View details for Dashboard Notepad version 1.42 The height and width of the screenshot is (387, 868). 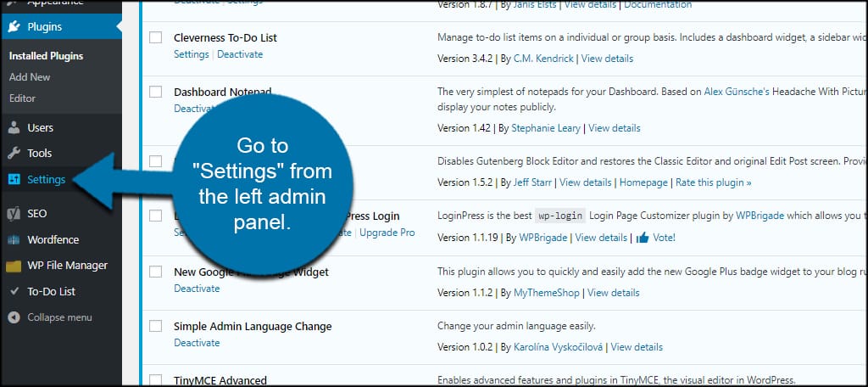click(614, 128)
